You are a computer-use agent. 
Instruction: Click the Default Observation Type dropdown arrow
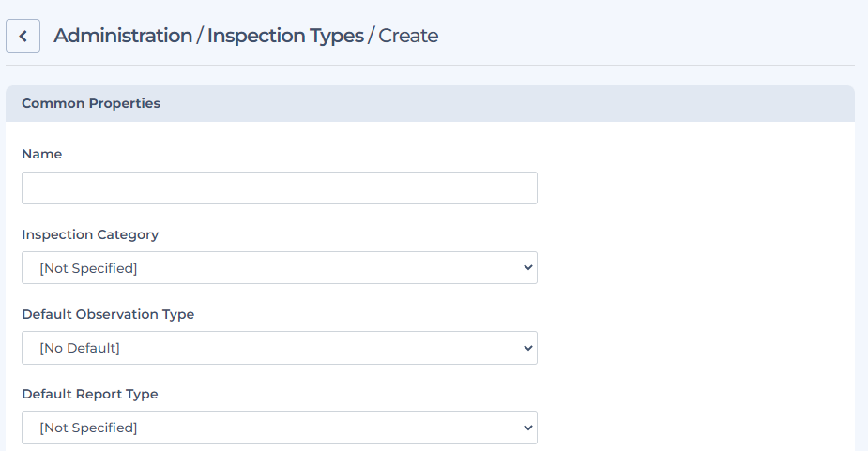pos(527,348)
